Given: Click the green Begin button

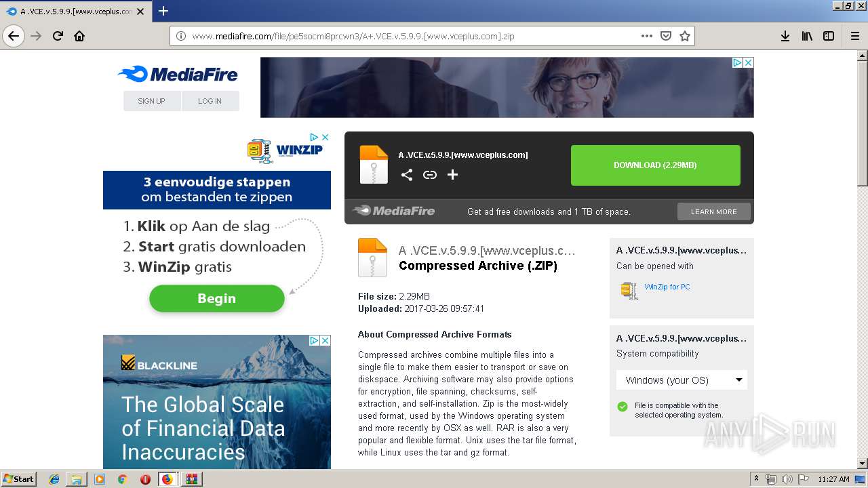Looking at the screenshot, I should pos(217,298).
